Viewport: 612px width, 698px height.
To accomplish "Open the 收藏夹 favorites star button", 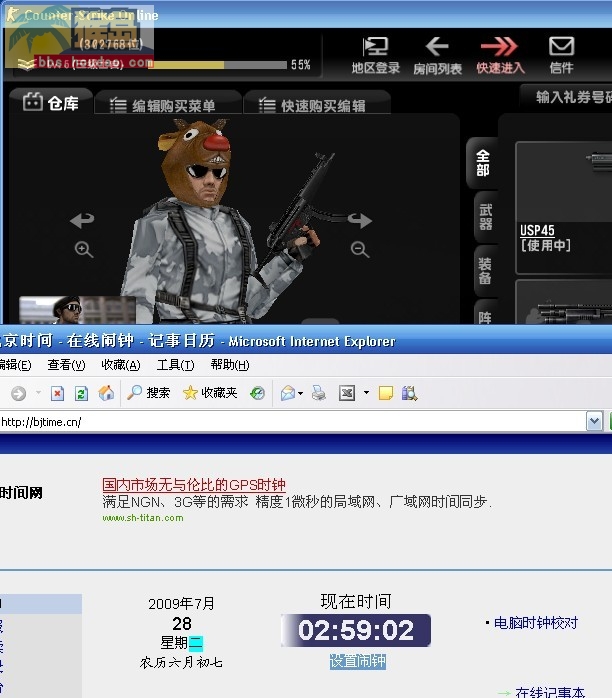I will [210, 393].
